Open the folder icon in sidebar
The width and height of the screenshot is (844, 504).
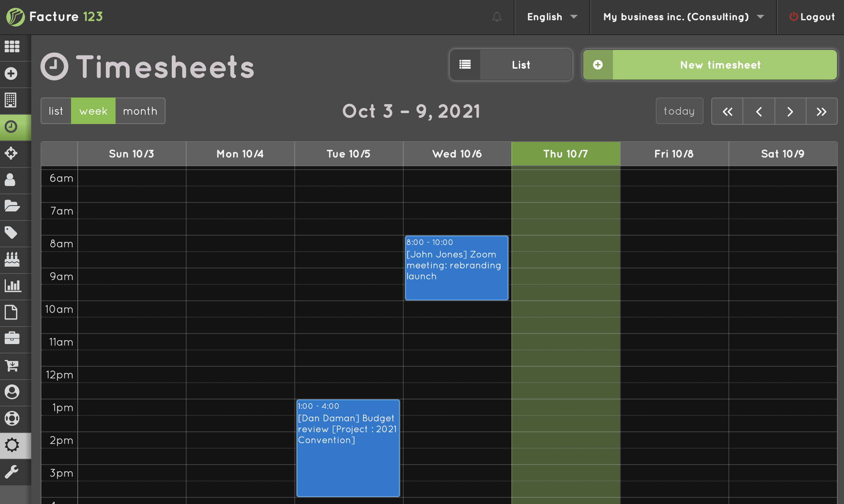12,206
